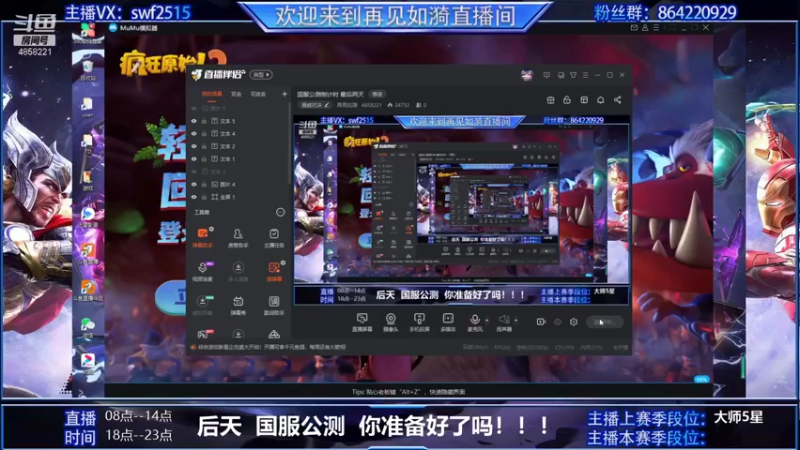Select the 文本 1 source row

pos(239,159)
